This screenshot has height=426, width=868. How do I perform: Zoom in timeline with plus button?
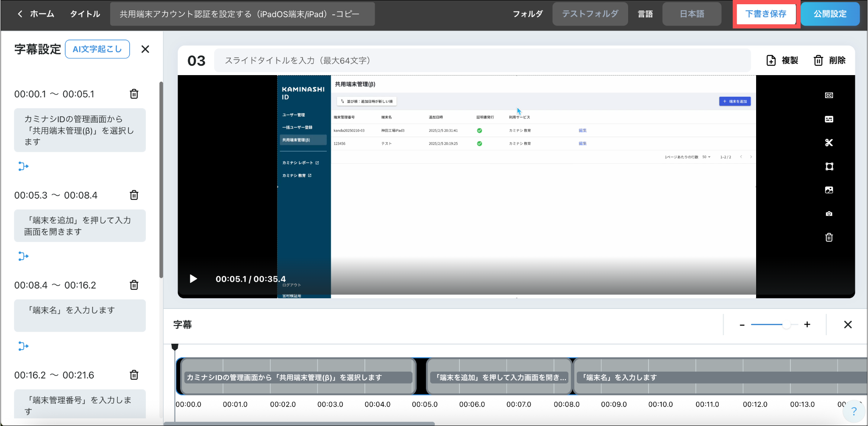tap(807, 325)
